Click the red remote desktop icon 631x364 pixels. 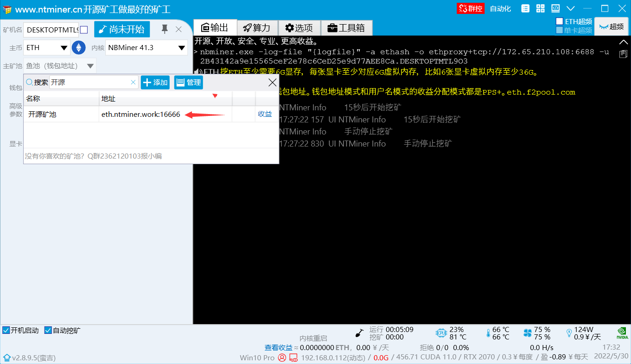click(293, 358)
